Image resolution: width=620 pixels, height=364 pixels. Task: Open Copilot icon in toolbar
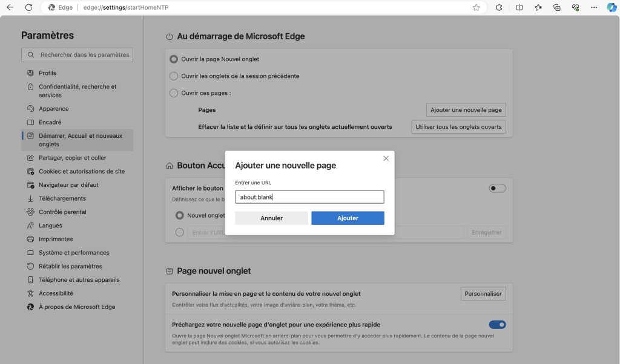pyautogui.click(x=612, y=7)
